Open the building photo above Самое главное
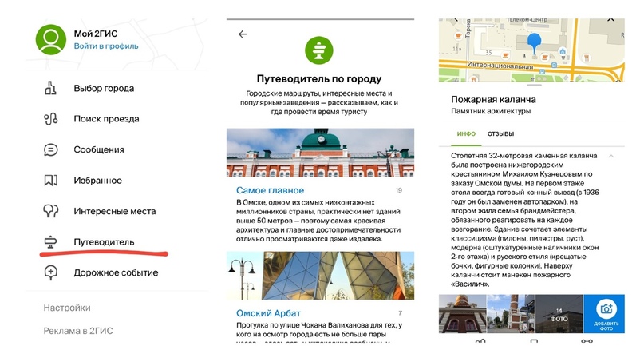 click(x=320, y=153)
